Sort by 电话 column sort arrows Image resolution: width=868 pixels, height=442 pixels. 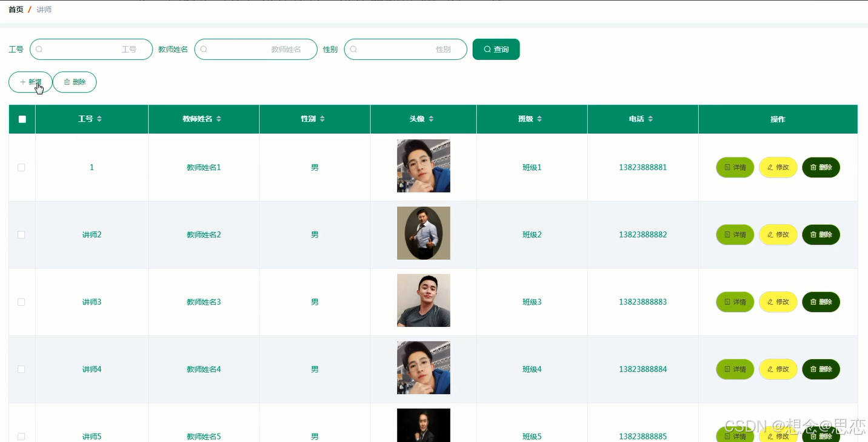tap(650, 119)
